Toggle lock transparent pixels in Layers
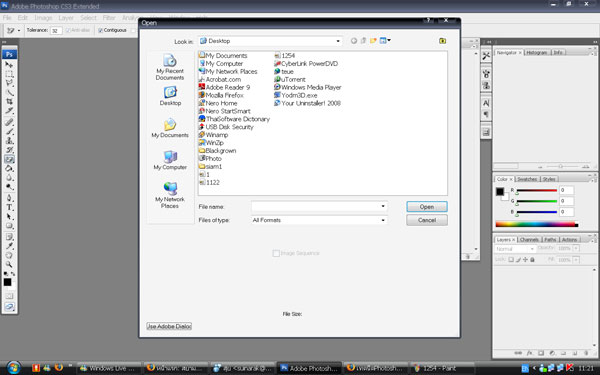 [x=511, y=259]
